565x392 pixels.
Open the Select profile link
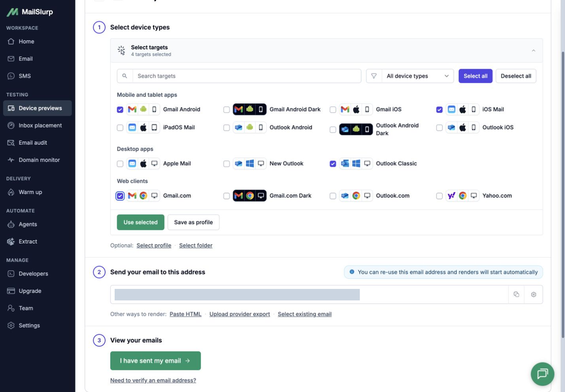coord(154,245)
